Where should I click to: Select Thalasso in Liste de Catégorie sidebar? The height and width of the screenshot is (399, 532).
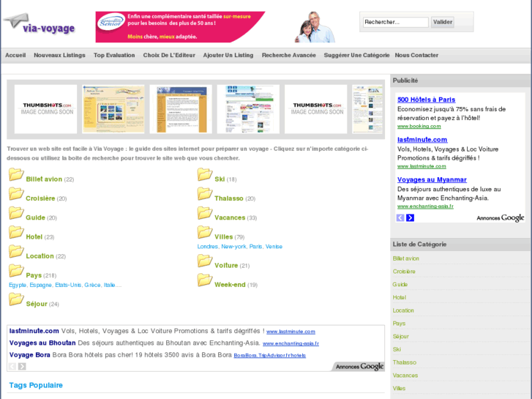click(405, 362)
